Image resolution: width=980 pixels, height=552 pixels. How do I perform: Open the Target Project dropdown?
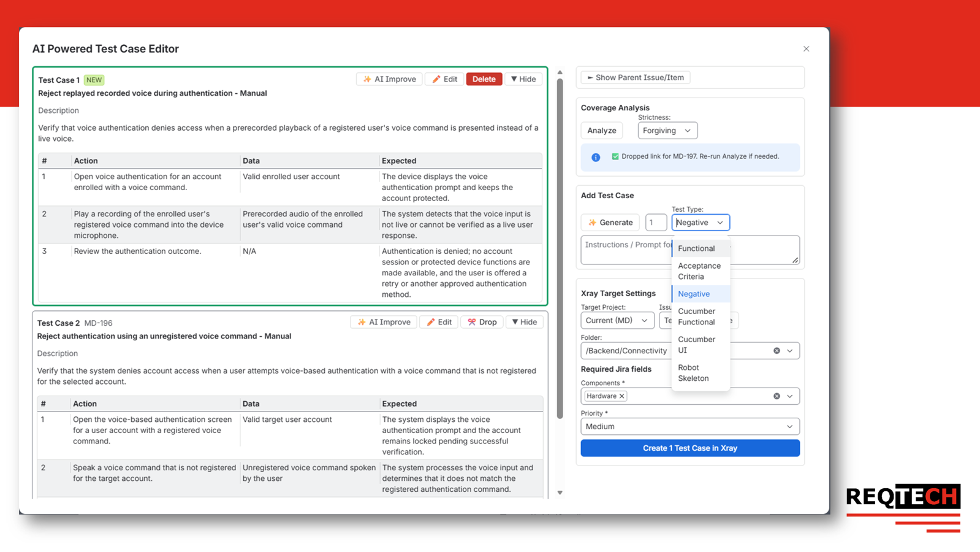[617, 320]
